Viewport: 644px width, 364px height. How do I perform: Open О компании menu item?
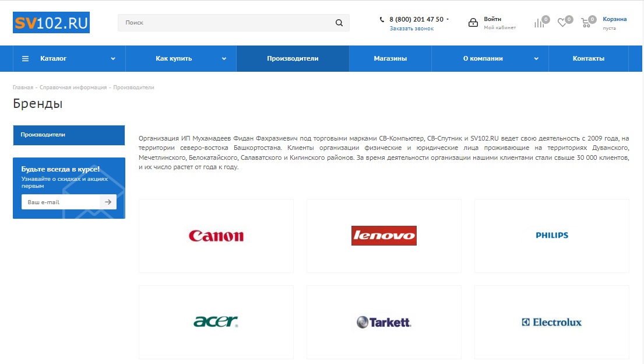tap(483, 58)
